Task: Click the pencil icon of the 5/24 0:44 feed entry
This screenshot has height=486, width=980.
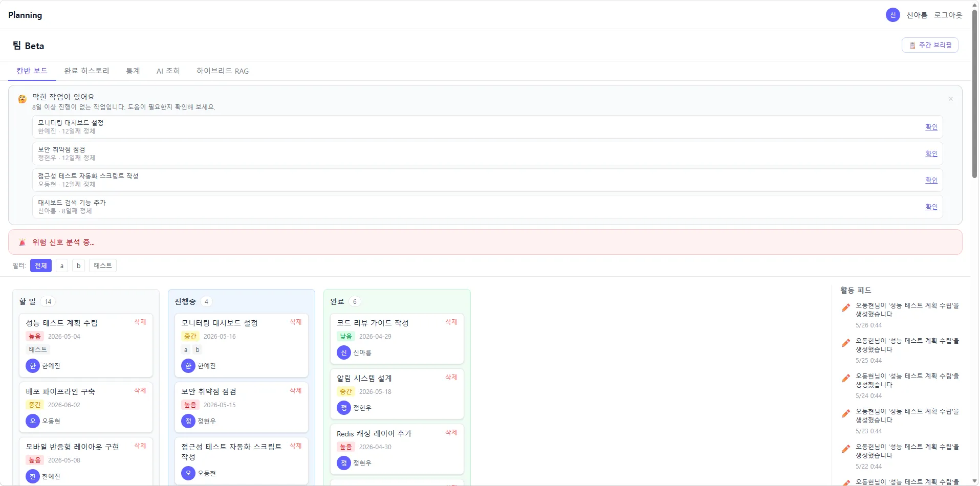Action: click(846, 378)
